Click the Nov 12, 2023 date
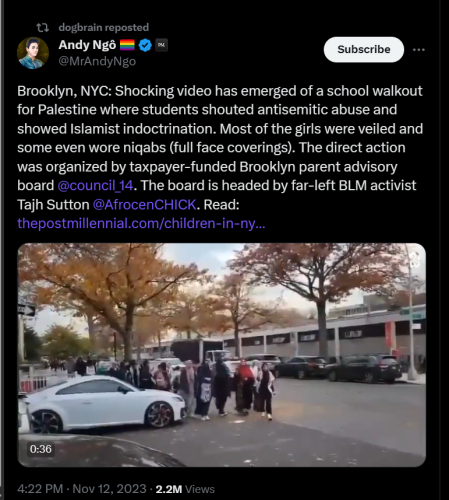Viewport: 449px width, 500px height. tap(109, 489)
